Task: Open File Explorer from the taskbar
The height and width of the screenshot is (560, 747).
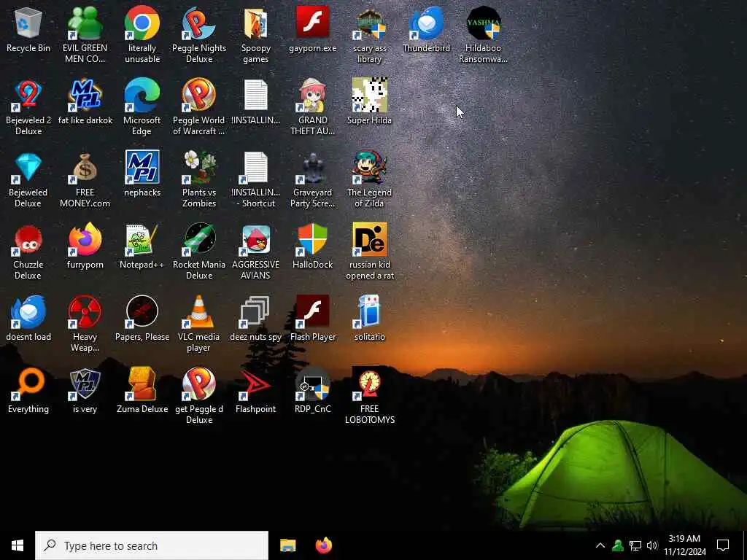Action: coord(287,545)
